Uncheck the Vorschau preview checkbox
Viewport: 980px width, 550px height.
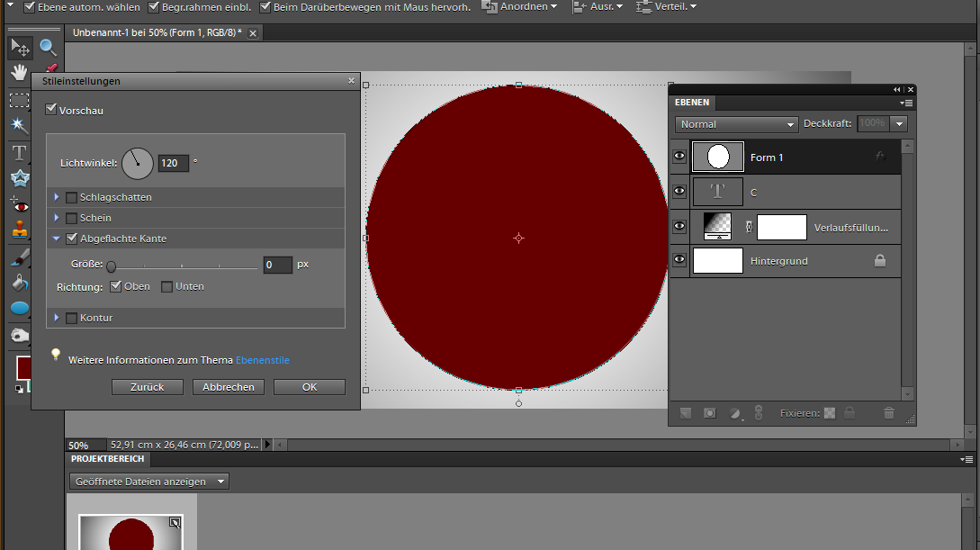[51, 110]
